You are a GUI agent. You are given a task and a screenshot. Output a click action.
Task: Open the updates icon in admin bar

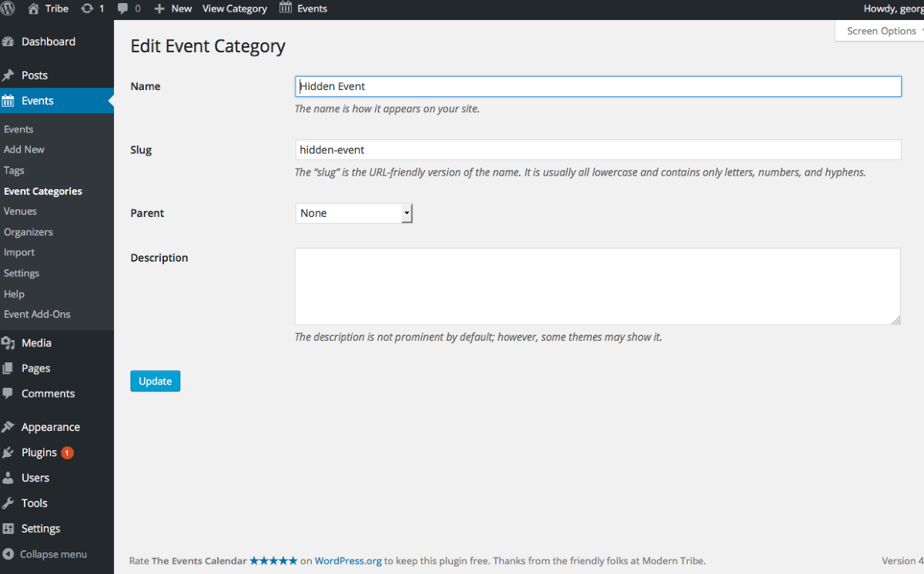point(87,8)
